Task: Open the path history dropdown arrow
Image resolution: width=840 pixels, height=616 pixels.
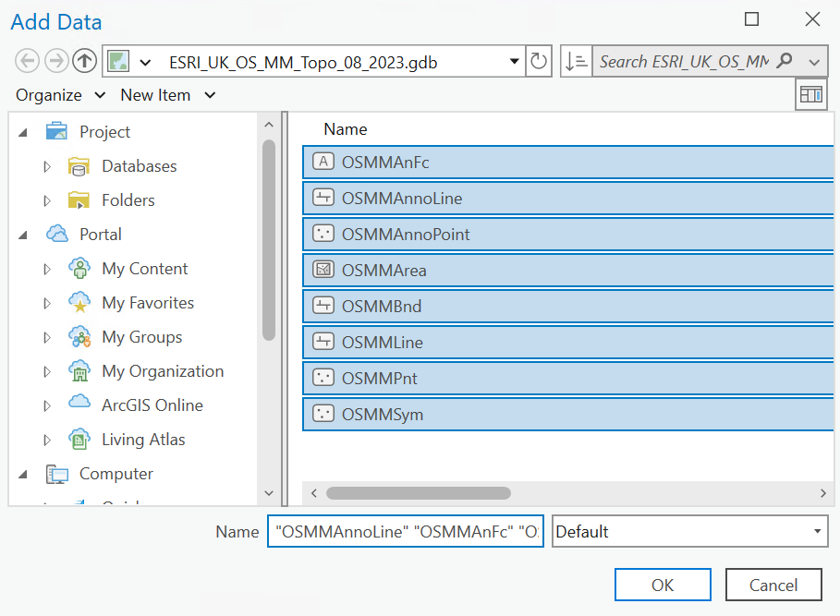Action: pyautogui.click(x=515, y=62)
